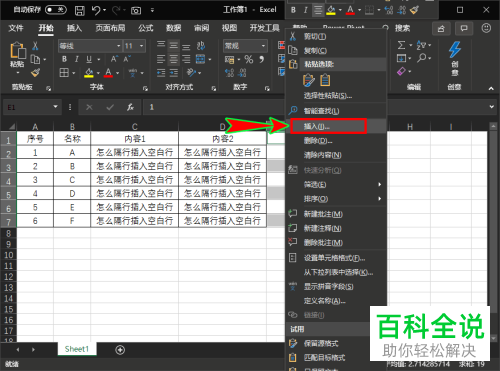Open the Undo history dropdown
500x371 pixels.
click(105, 10)
